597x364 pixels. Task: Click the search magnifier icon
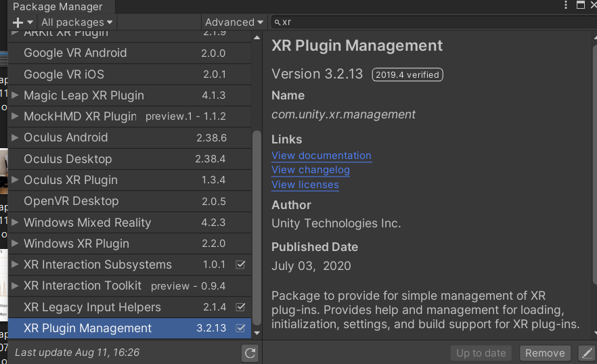[278, 22]
